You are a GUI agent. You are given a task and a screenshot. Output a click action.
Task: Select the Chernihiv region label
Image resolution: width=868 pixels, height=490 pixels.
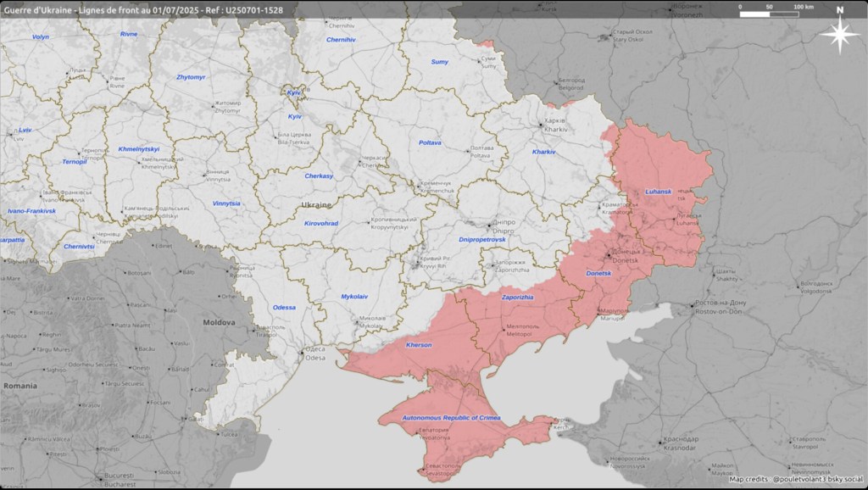(341, 40)
